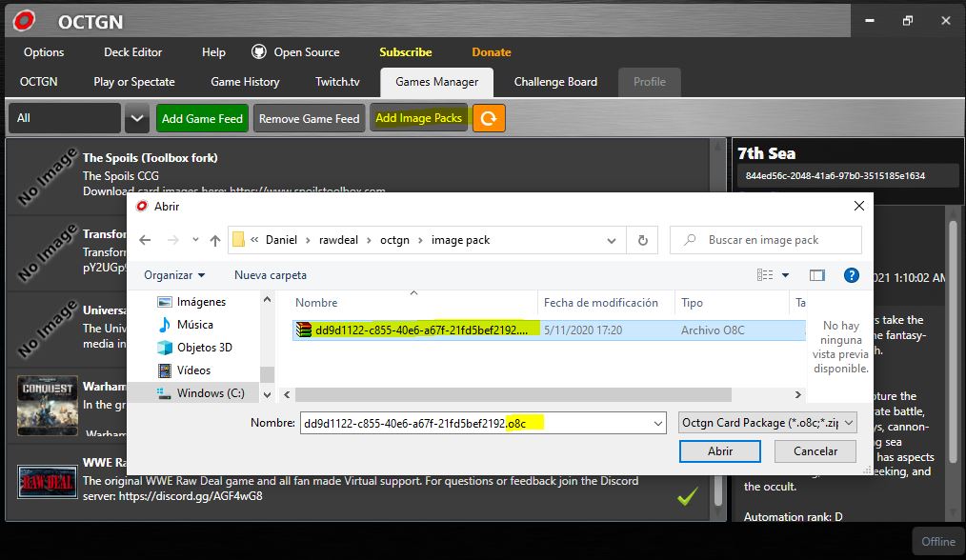Go up one folder level arrow
This screenshot has height=560, width=966.
pyautogui.click(x=215, y=240)
